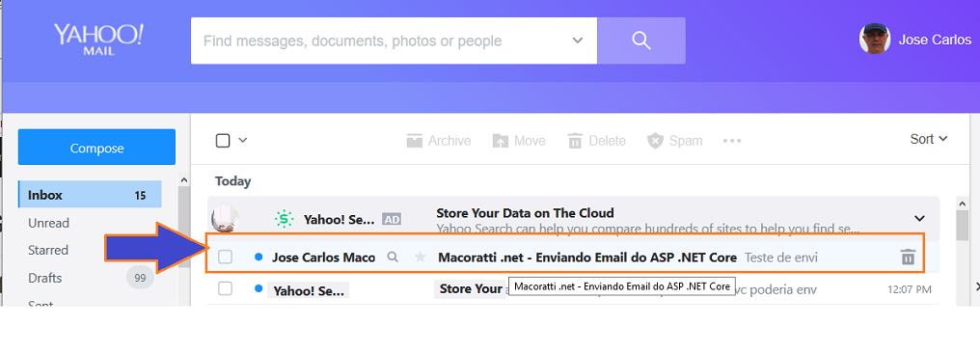
Task: Open select-all dropdown chevron
Action: coord(243,141)
